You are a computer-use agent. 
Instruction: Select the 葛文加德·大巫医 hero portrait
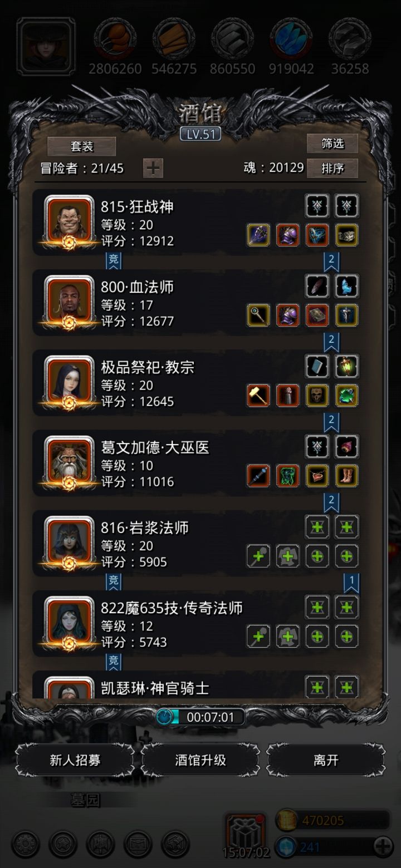click(x=69, y=461)
